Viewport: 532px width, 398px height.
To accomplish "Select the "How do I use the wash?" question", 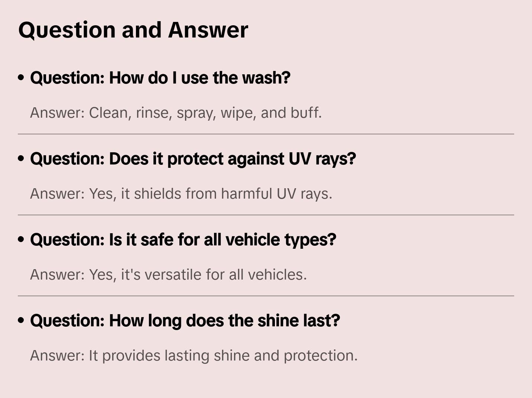I will pos(160,78).
